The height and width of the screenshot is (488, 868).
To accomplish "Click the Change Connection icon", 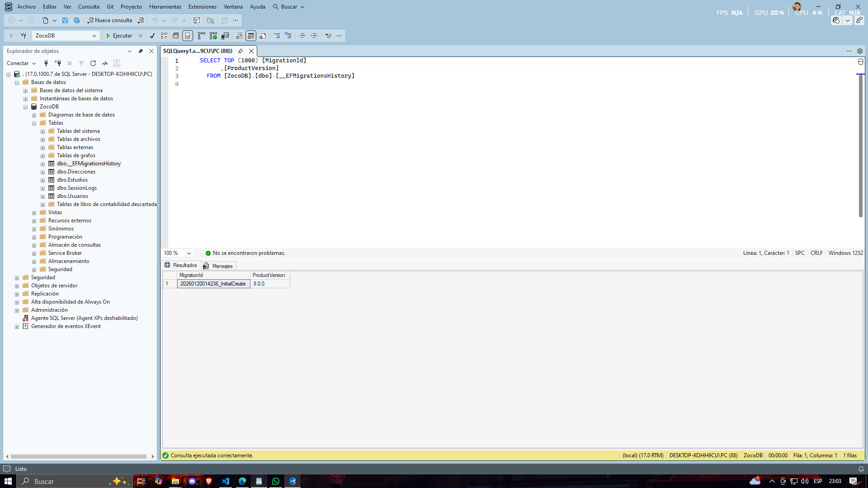I will pyautogui.click(x=23, y=36).
